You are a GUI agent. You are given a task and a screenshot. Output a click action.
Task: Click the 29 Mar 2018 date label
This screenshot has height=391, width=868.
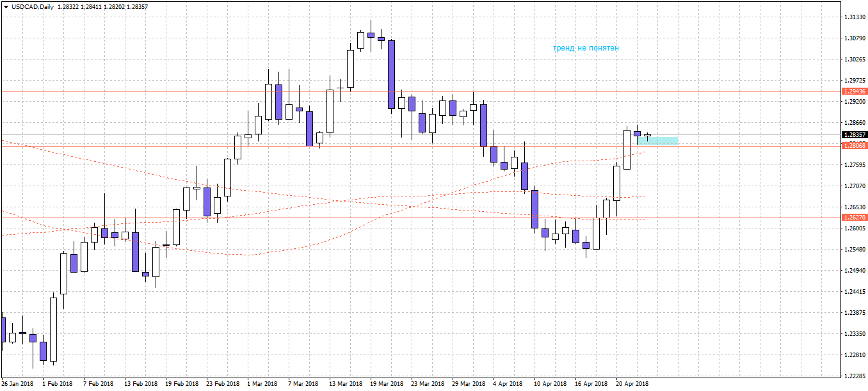tap(469, 384)
